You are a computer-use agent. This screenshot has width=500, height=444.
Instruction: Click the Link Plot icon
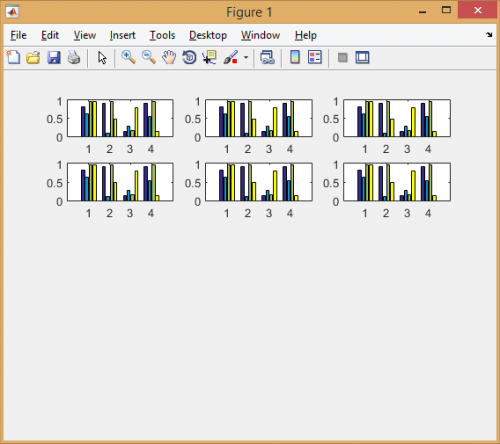(x=267, y=57)
